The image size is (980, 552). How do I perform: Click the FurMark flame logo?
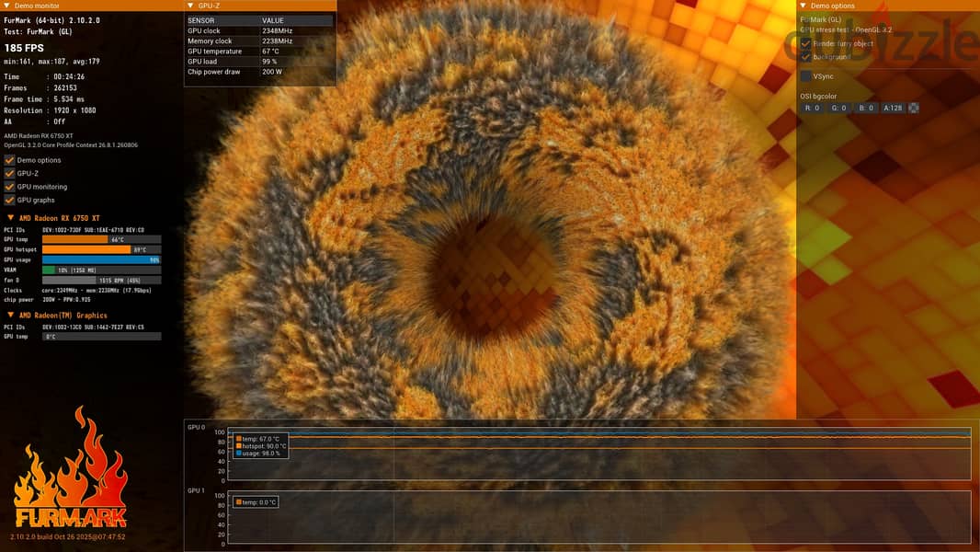[70, 467]
